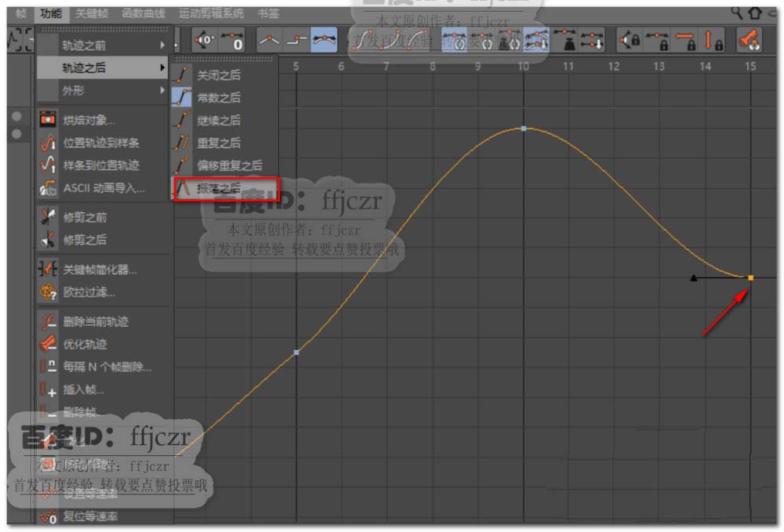Click 复位等速率 command
Screen dimensions: 784x532
[x=103, y=516]
